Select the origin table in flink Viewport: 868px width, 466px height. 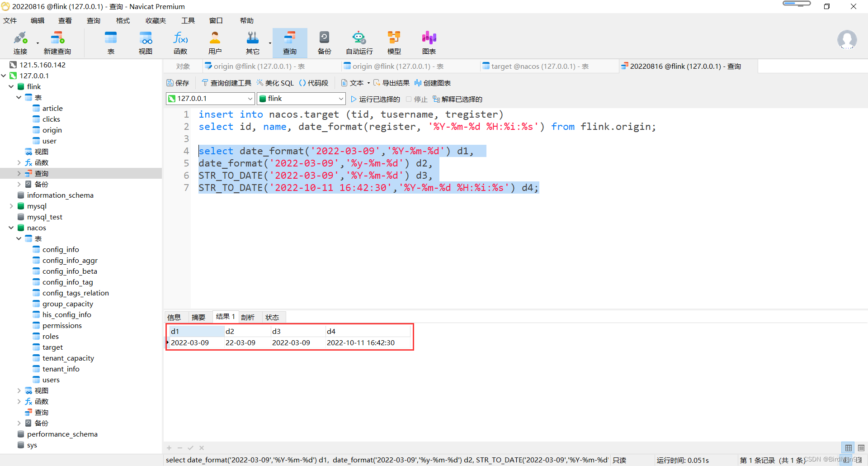click(x=52, y=130)
